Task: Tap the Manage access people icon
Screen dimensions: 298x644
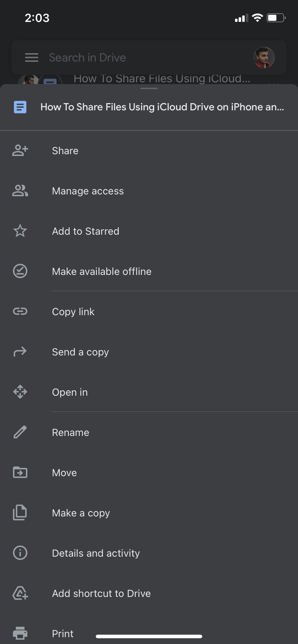Action: coord(20,191)
